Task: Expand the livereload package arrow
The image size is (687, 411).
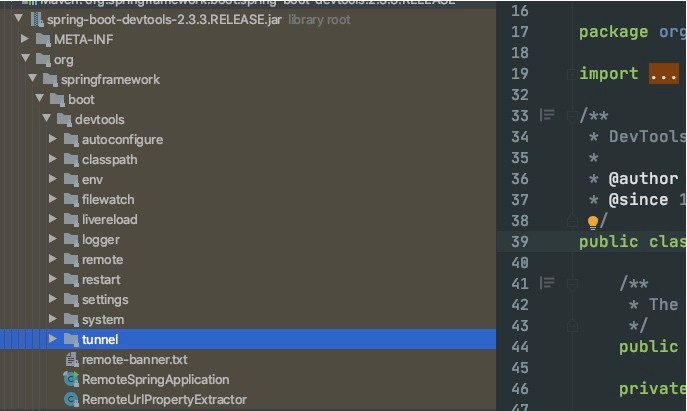Action: tap(53, 219)
